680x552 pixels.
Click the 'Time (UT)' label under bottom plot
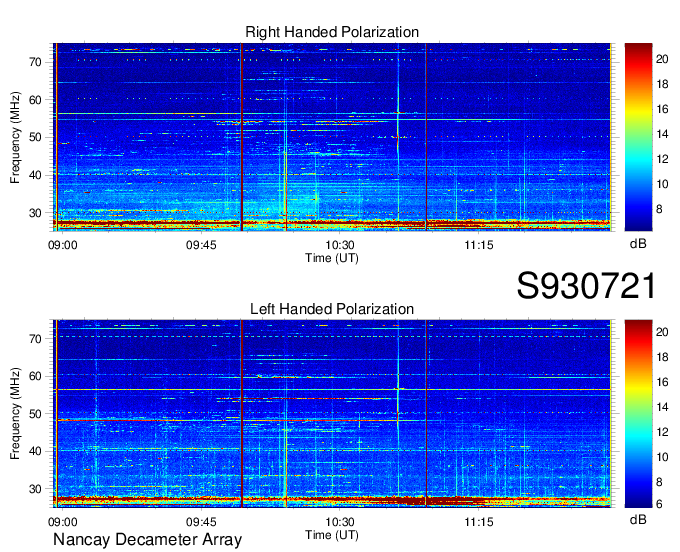[332, 535]
